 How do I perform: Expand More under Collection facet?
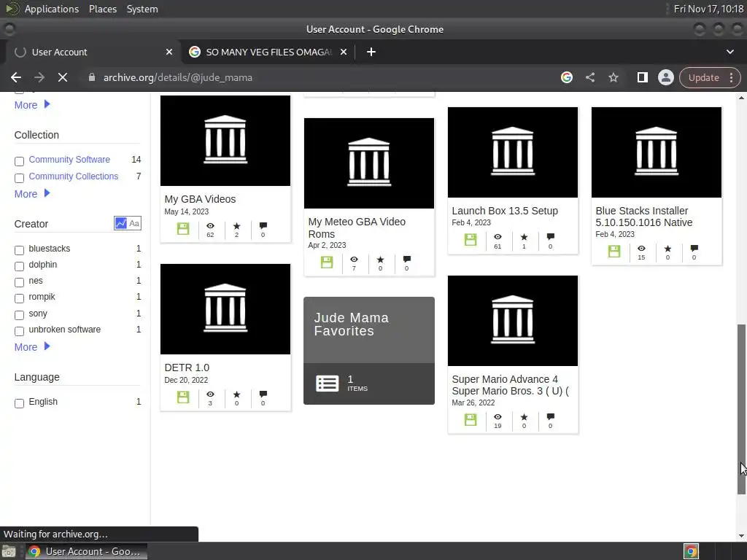tap(32, 194)
